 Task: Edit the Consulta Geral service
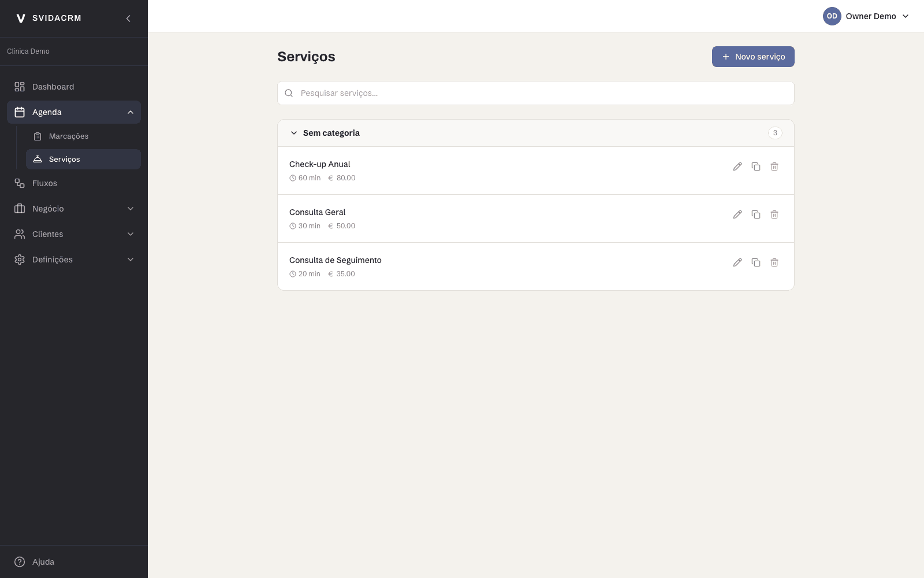(737, 214)
